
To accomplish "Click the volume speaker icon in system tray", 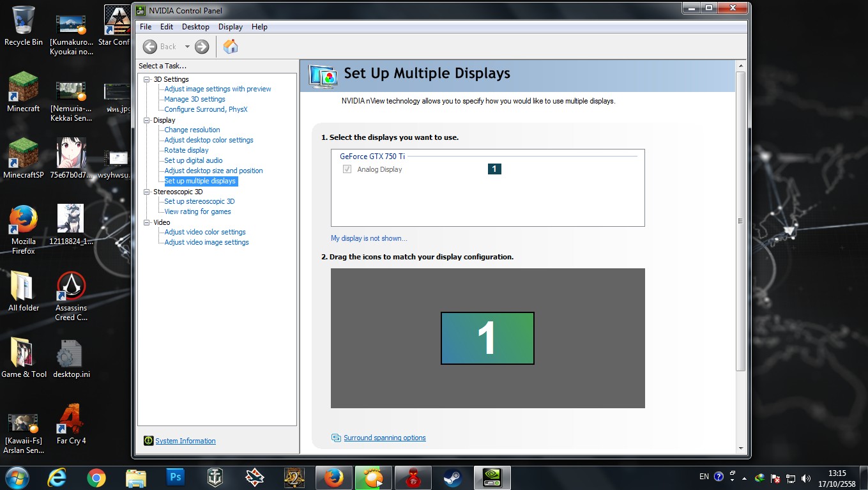I will click(x=805, y=477).
